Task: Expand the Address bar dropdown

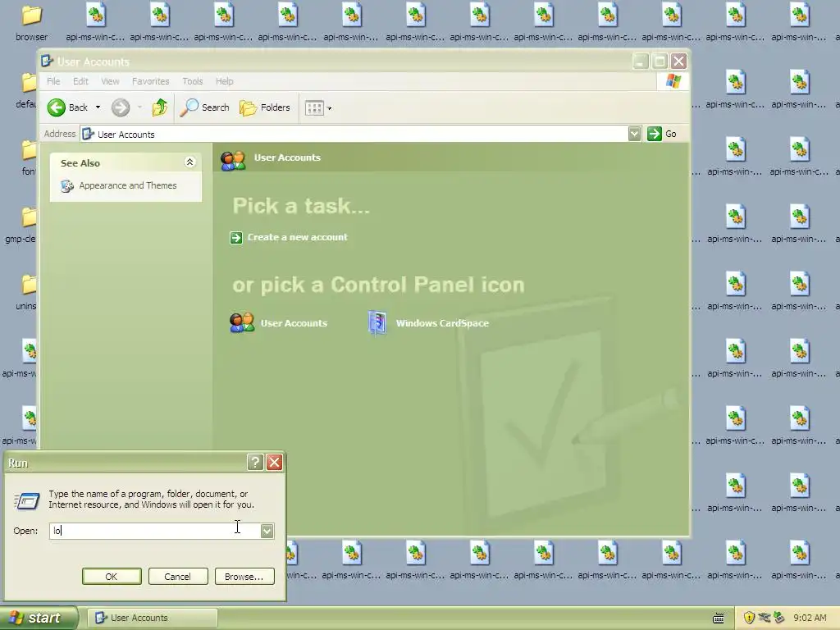Action: pos(634,134)
